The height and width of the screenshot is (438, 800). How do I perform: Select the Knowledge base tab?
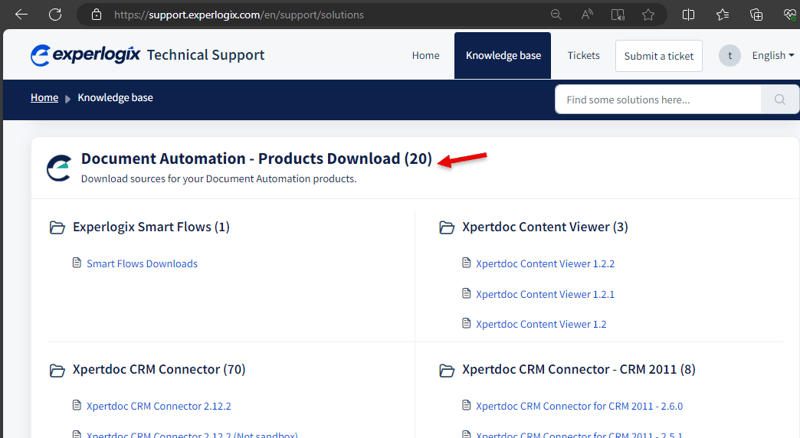[503, 56]
